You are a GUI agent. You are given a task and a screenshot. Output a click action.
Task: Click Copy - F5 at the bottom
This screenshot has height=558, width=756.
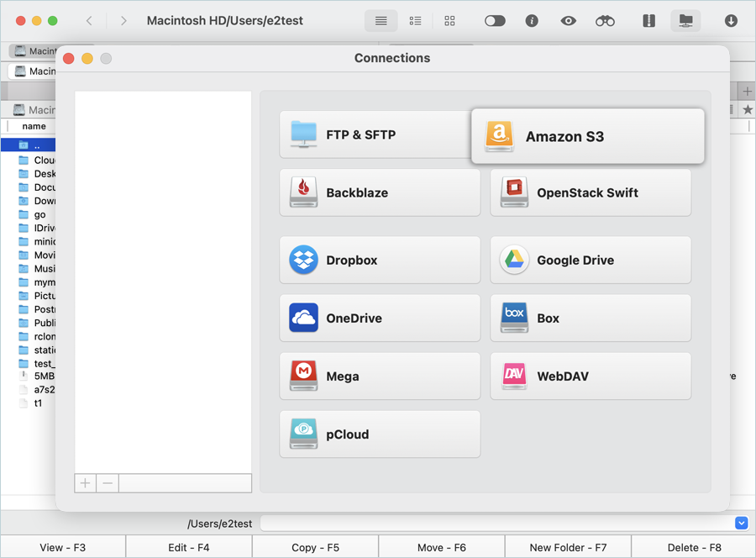315,547
